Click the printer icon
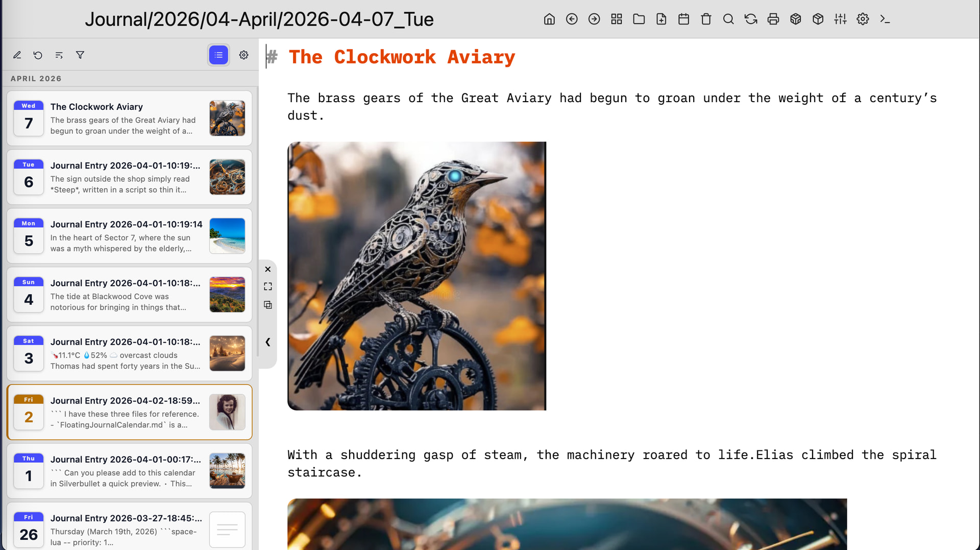The height and width of the screenshot is (550, 980). pyautogui.click(x=773, y=19)
